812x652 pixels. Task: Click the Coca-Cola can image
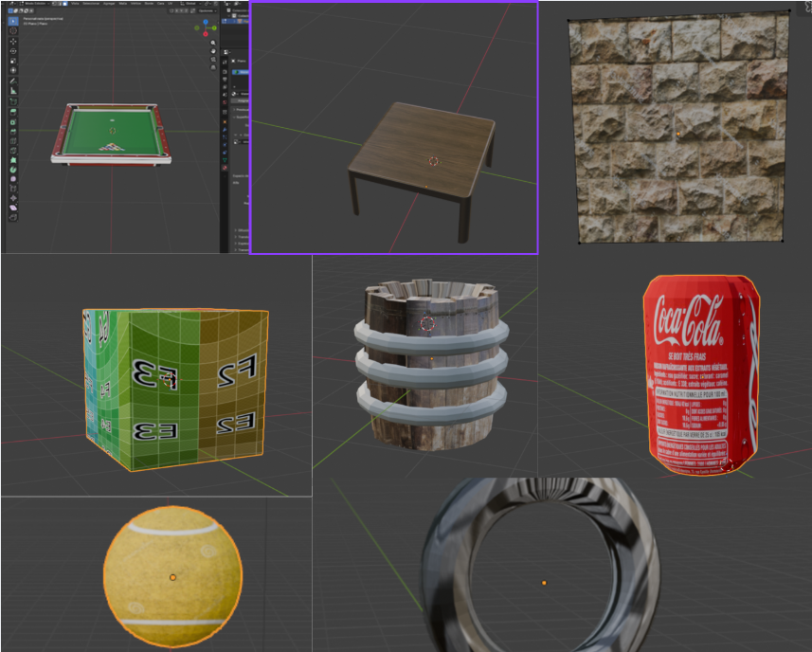[702, 375]
